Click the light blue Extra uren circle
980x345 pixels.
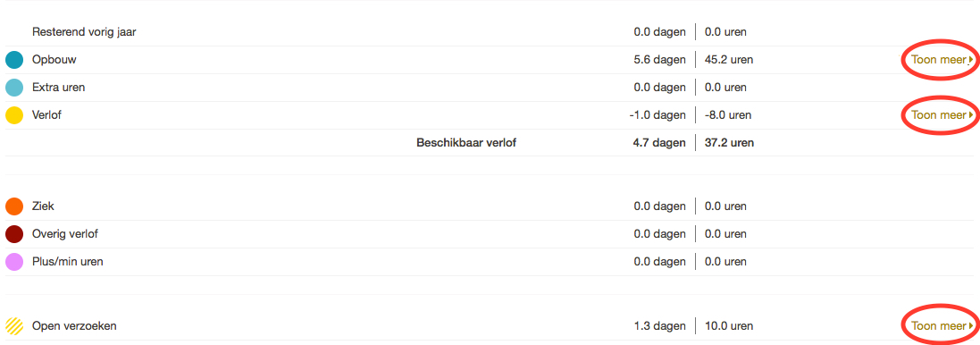(x=14, y=88)
